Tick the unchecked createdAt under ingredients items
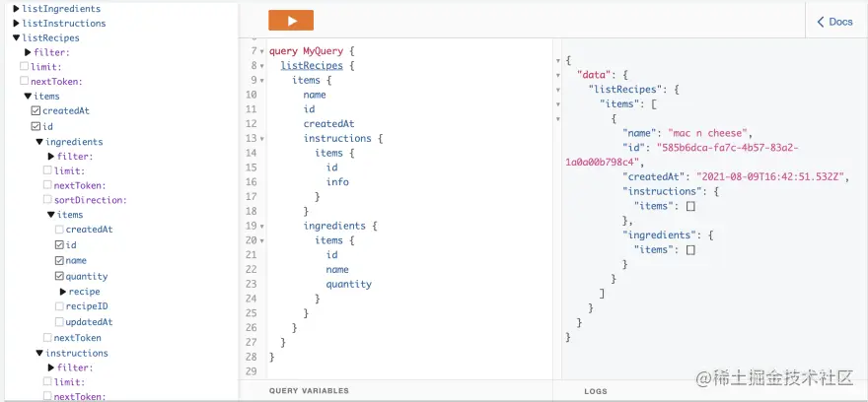The image size is (868, 402). coord(59,229)
